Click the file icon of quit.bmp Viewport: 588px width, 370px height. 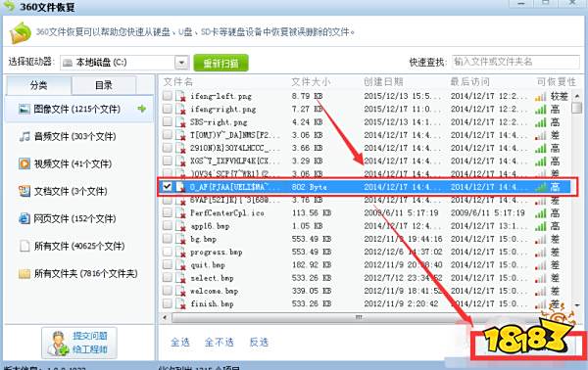tap(181, 265)
